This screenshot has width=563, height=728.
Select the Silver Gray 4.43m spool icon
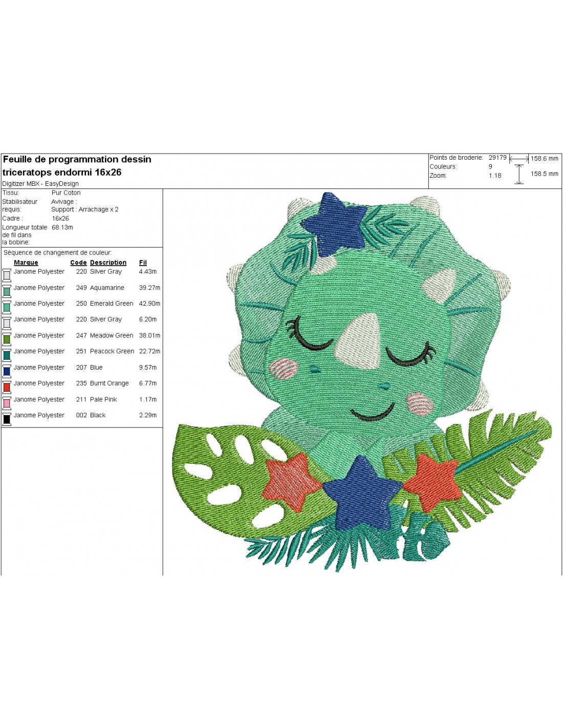point(7,275)
